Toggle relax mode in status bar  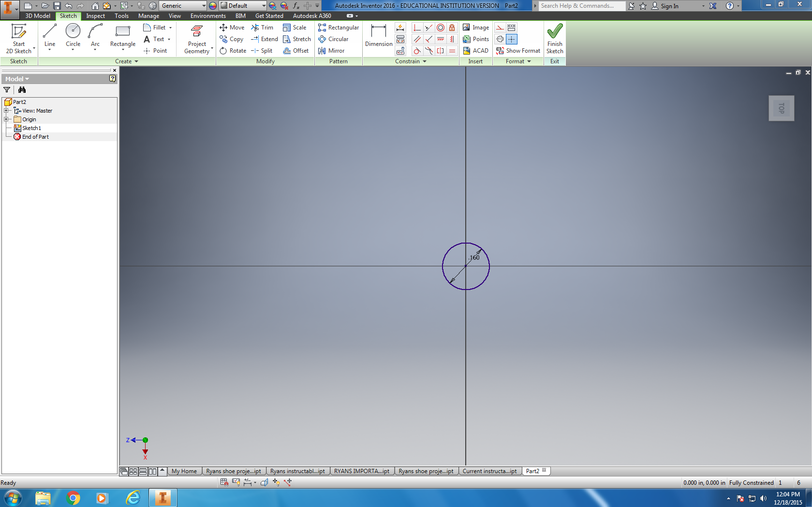point(288,482)
